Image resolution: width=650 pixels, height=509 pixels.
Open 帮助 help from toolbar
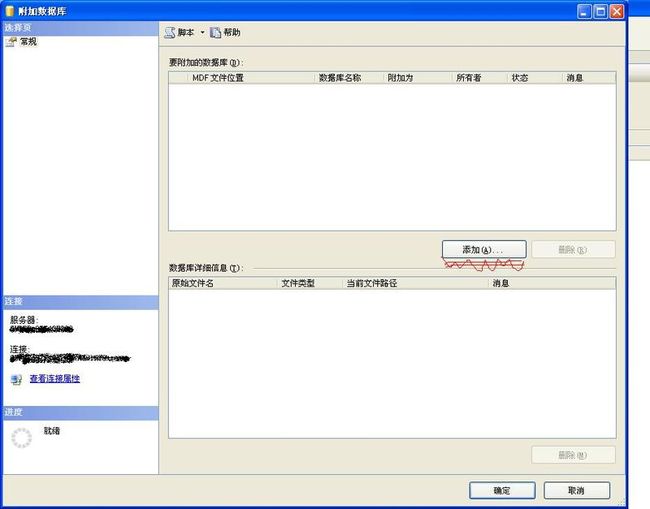(x=225, y=32)
